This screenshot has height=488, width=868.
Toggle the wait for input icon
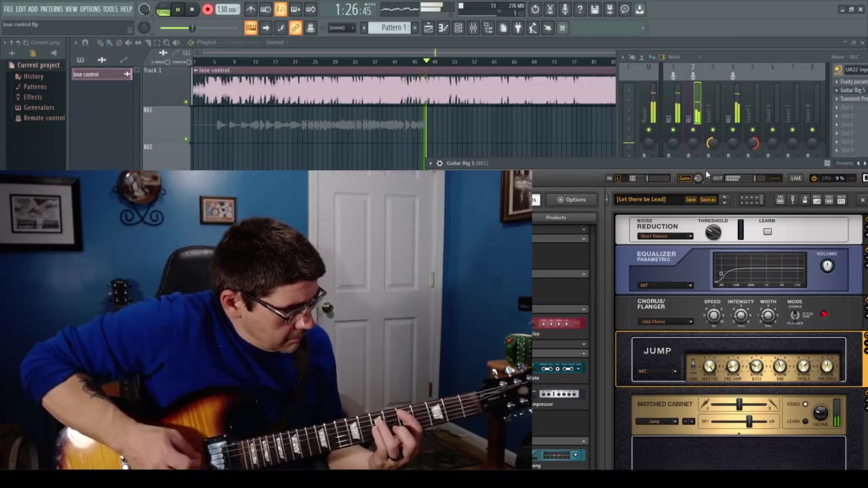coord(266,9)
